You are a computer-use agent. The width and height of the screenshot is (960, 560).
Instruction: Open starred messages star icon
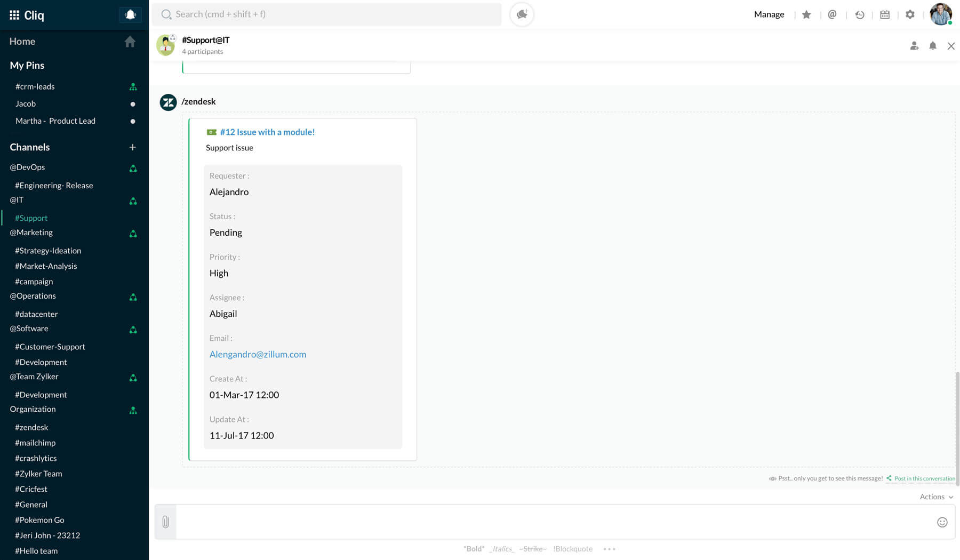click(806, 15)
